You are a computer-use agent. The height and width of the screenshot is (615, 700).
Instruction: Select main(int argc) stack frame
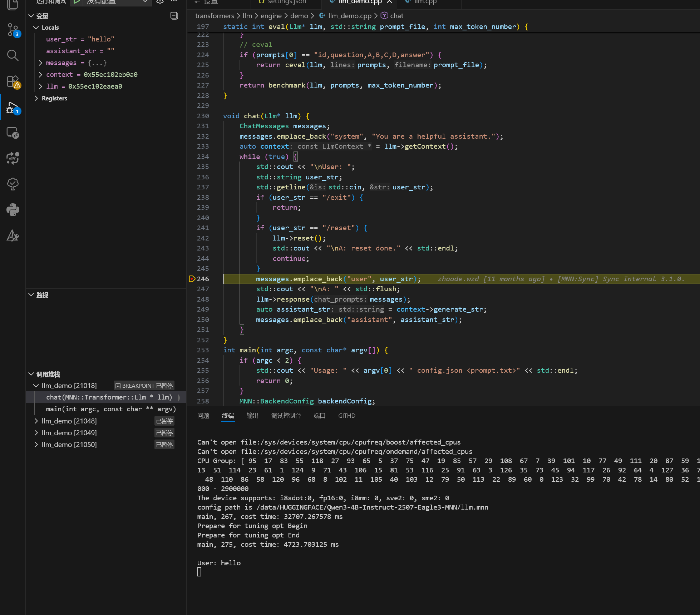111,409
